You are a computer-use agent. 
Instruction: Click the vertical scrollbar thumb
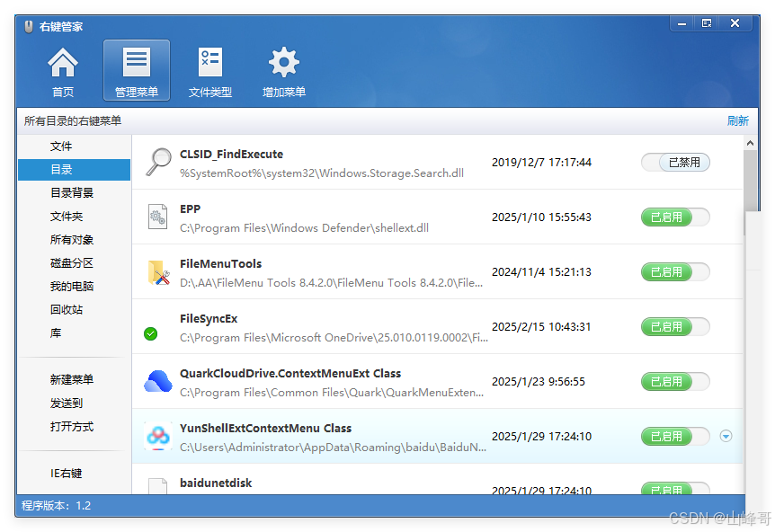coord(750,181)
